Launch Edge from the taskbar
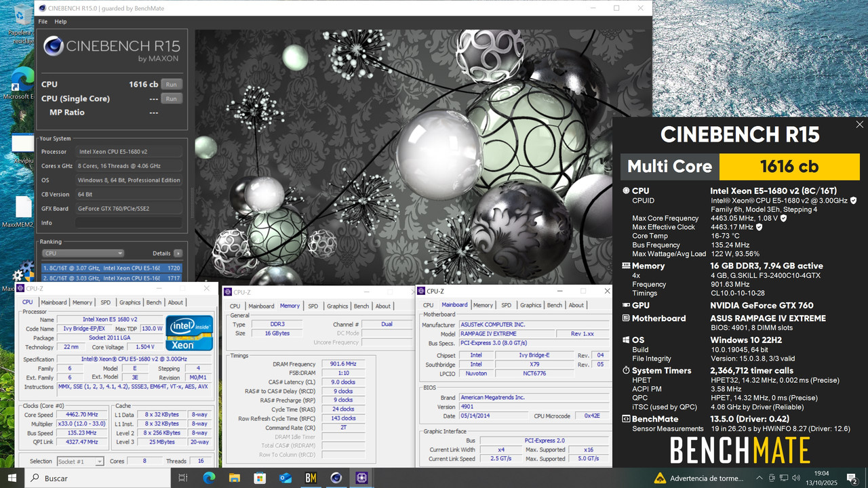 pos(209,478)
